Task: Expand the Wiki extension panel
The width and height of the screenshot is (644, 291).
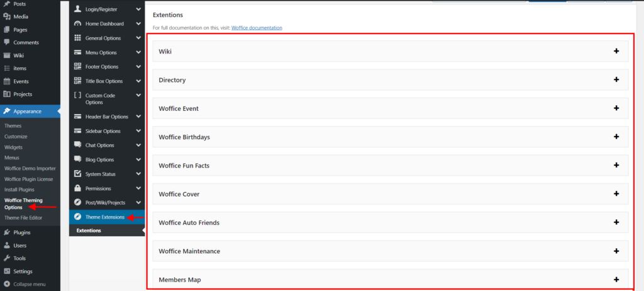Action: tap(616, 51)
